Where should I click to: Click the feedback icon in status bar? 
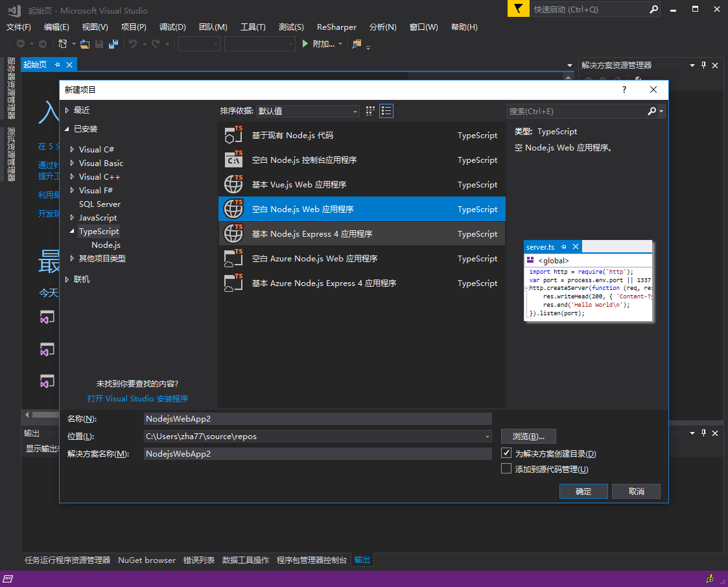tap(709, 579)
